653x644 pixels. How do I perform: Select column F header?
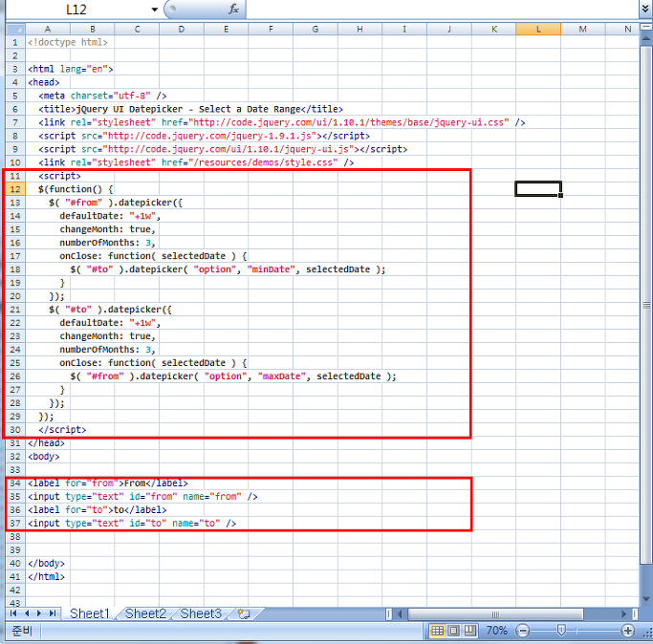[x=271, y=29]
